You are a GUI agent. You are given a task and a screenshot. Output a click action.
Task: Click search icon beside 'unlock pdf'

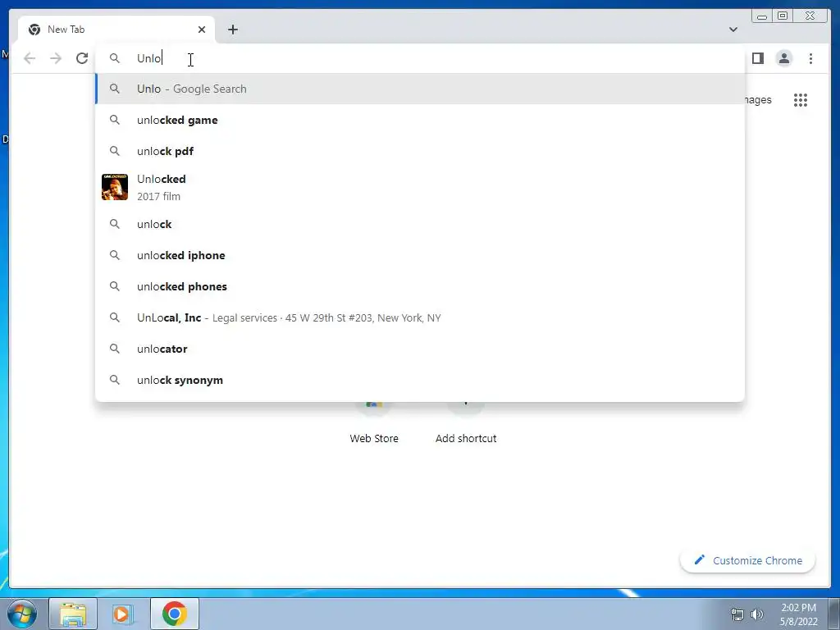pyautogui.click(x=115, y=151)
